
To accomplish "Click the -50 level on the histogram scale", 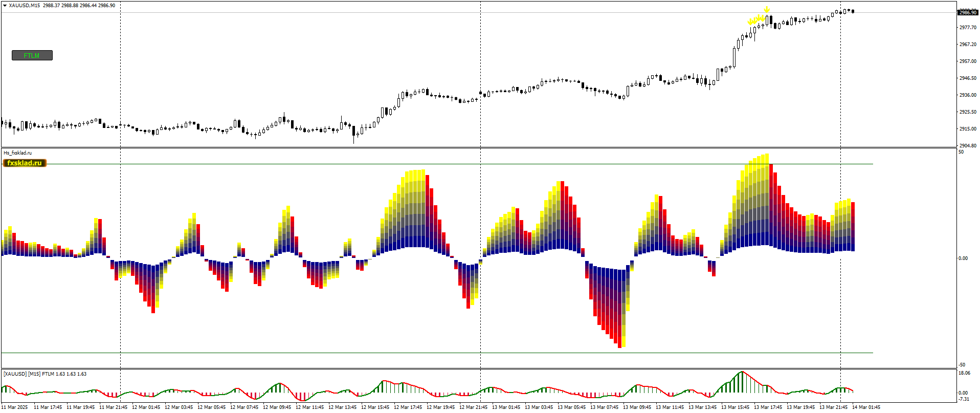I will coord(962,365).
